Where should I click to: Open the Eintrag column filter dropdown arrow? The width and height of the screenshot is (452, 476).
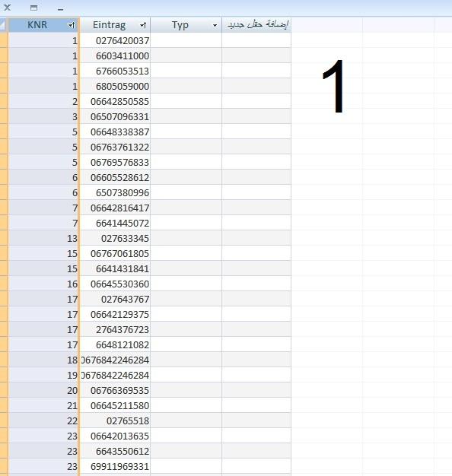coord(143,25)
